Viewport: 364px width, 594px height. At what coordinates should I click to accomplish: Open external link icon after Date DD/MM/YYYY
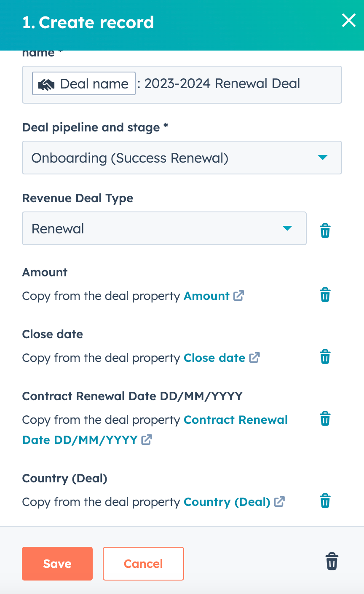(147, 440)
